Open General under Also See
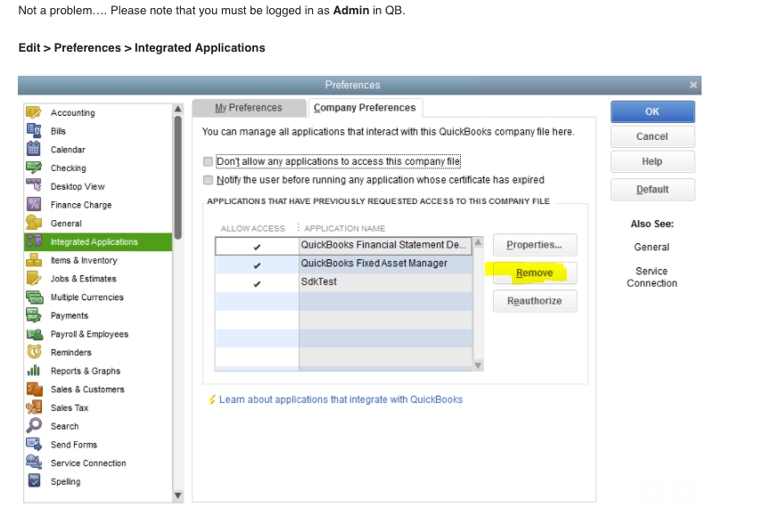This screenshot has width=780, height=532. click(652, 247)
